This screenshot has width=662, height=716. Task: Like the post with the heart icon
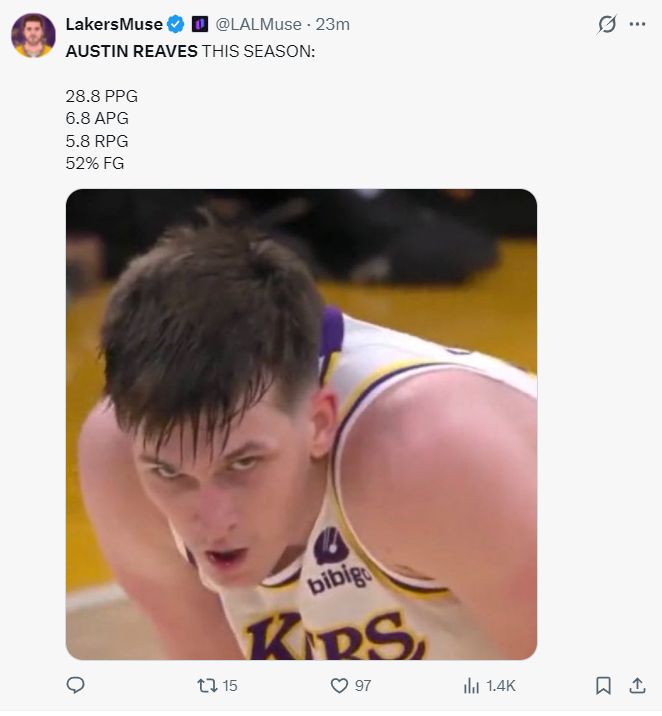point(338,685)
